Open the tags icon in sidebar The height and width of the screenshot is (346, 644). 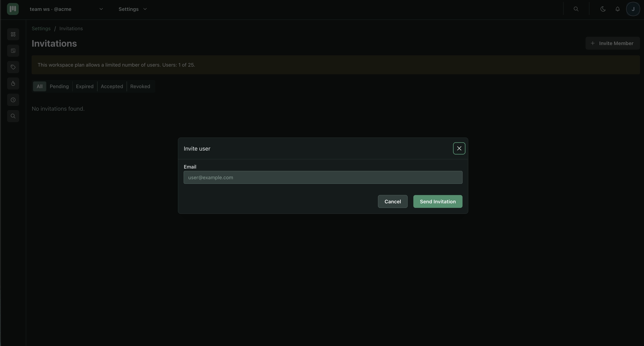(13, 67)
